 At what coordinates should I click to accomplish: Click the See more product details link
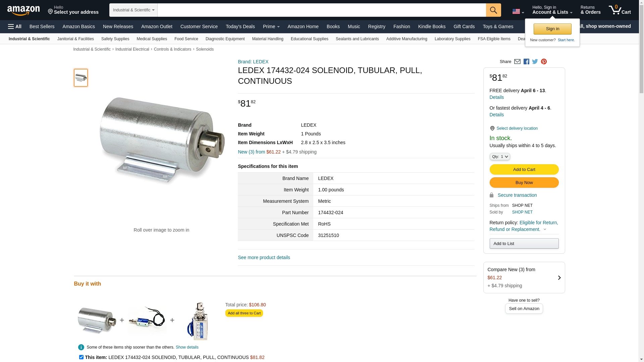(264, 257)
